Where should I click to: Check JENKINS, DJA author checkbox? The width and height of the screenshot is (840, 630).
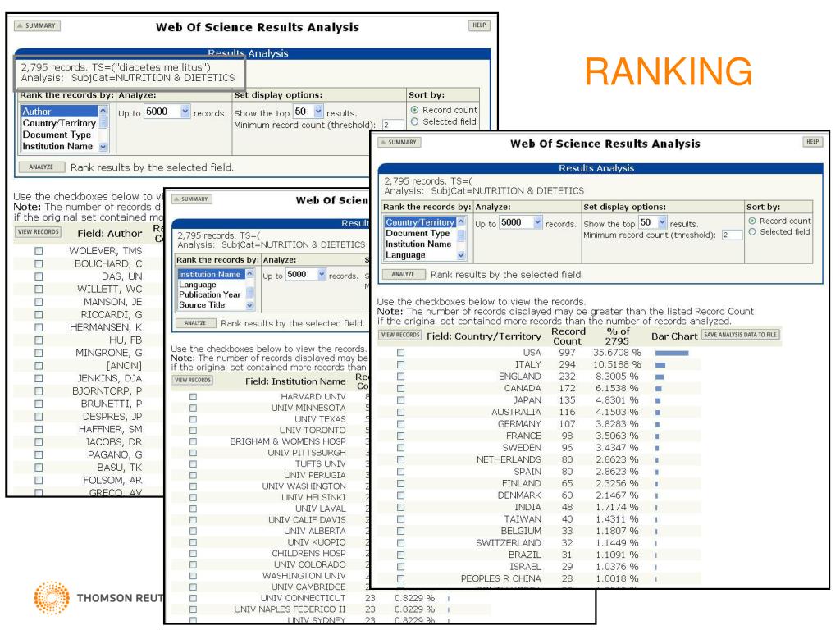(39, 378)
